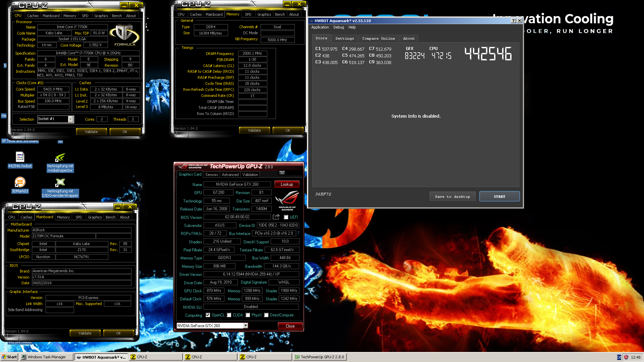Click the GFX score 83224 in Aquamark

pos(415,56)
